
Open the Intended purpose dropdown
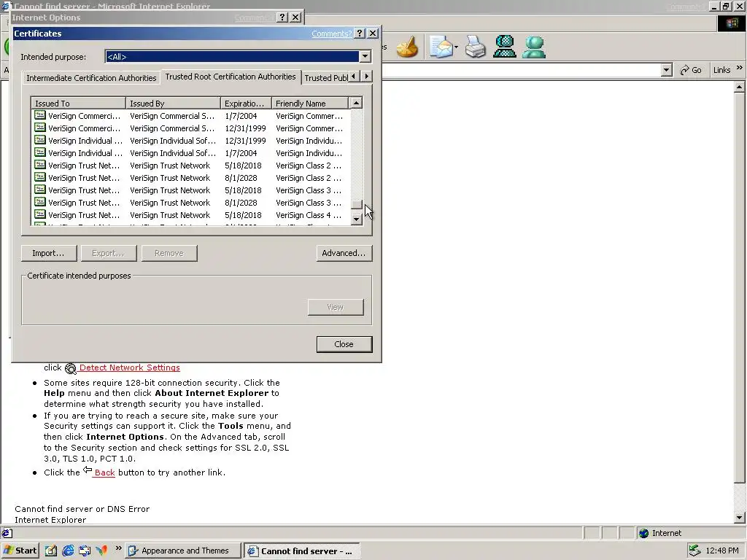coord(365,57)
